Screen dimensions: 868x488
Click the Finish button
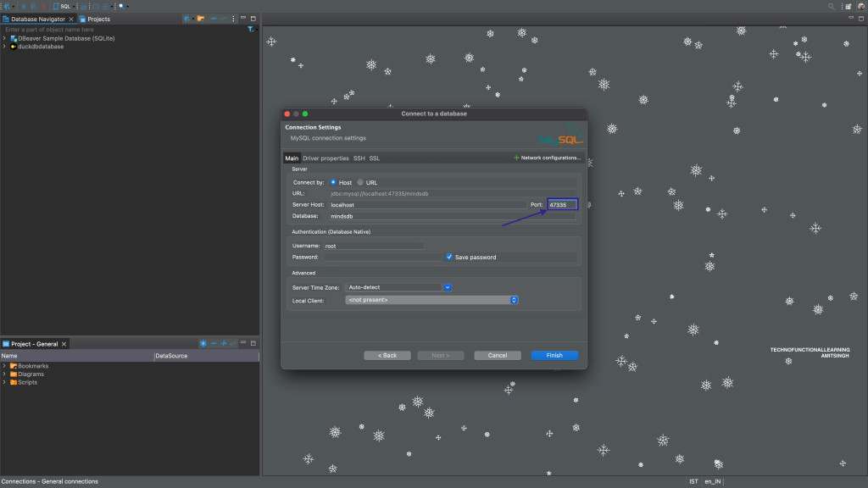[554, 355]
